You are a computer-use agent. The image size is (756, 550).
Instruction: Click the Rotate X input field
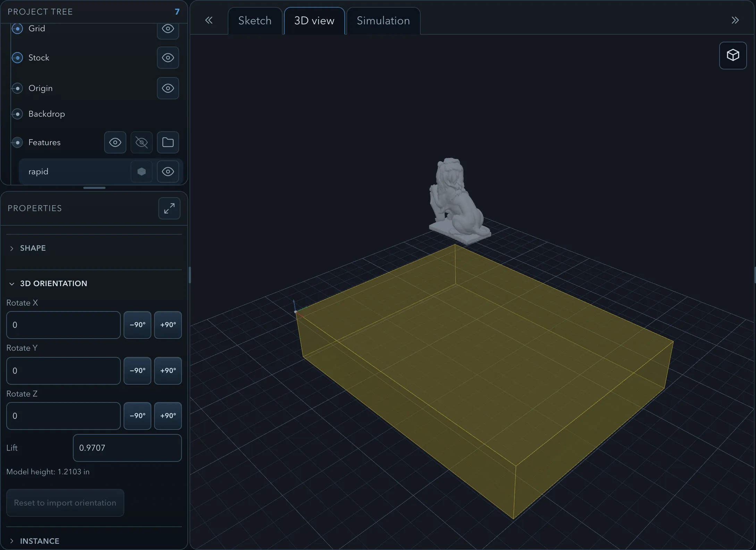click(64, 325)
